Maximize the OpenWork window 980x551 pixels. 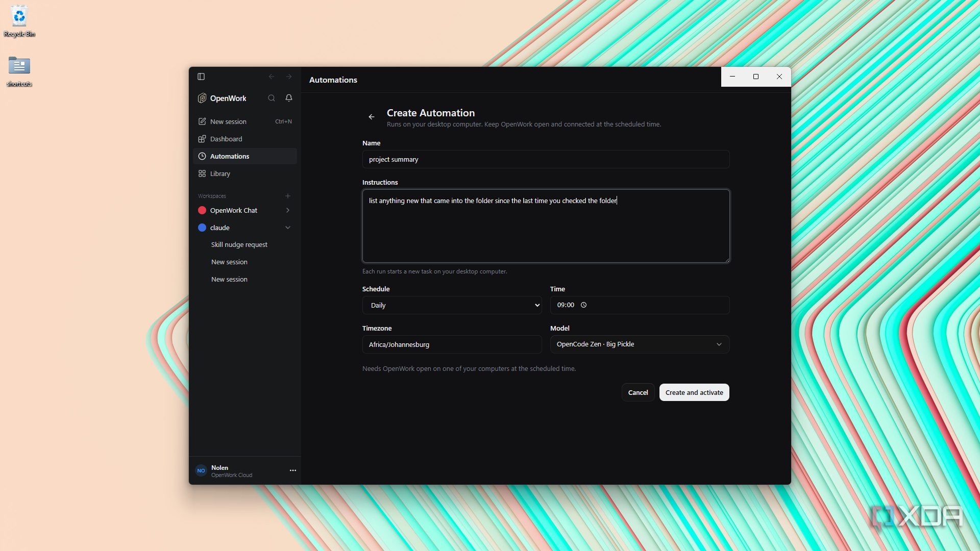click(756, 77)
